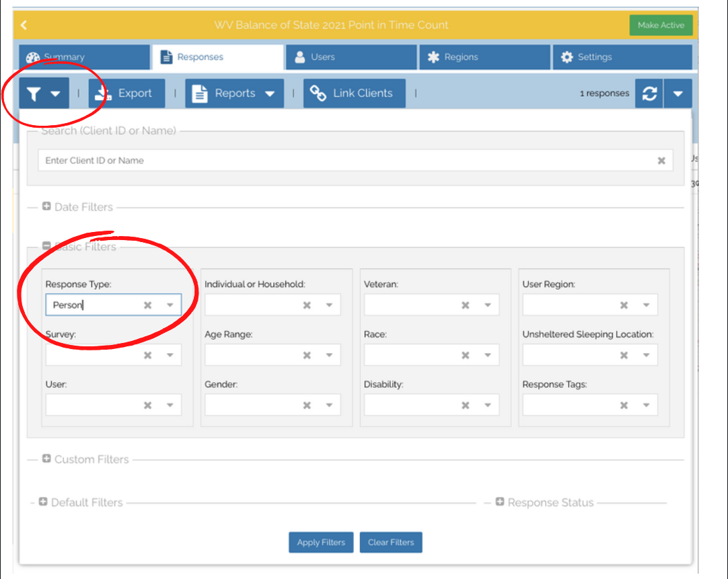Screen dimensions: 728x579
Task: Click the Enter Client ID or Name field
Action: [336, 161]
